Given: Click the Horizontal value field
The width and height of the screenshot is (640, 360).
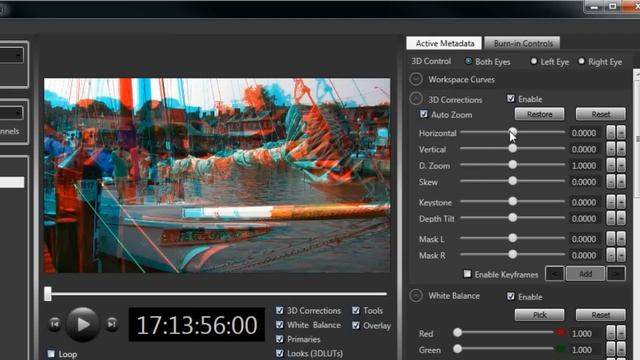Looking at the screenshot, I should tap(584, 133).
